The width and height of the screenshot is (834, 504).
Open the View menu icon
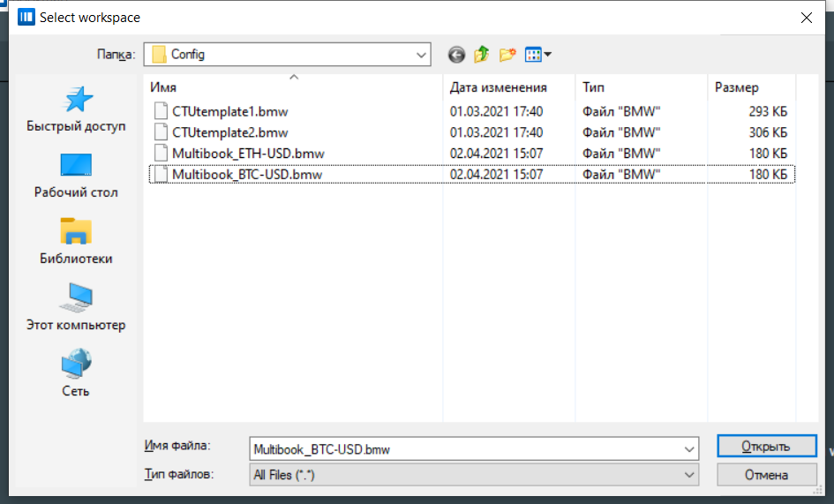pos(537,55)
